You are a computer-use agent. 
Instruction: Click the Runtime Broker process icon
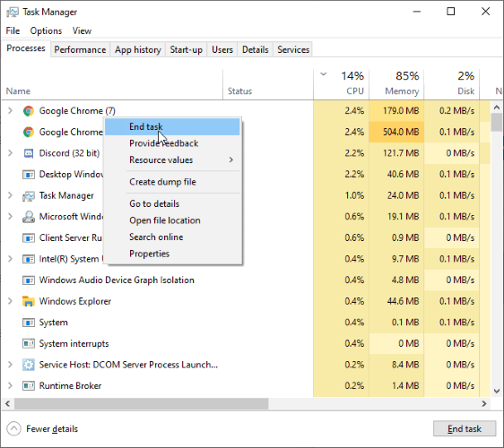click(x=29, y=385)
